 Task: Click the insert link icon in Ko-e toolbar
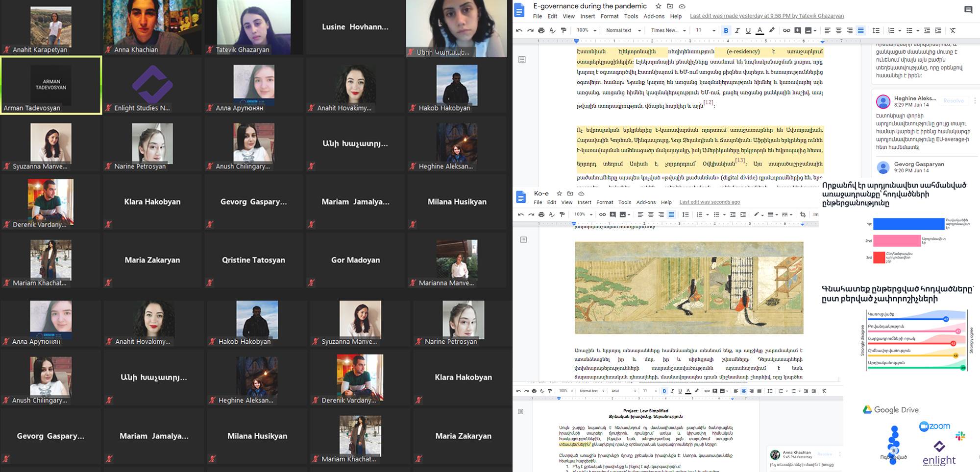tap(602, 214)
